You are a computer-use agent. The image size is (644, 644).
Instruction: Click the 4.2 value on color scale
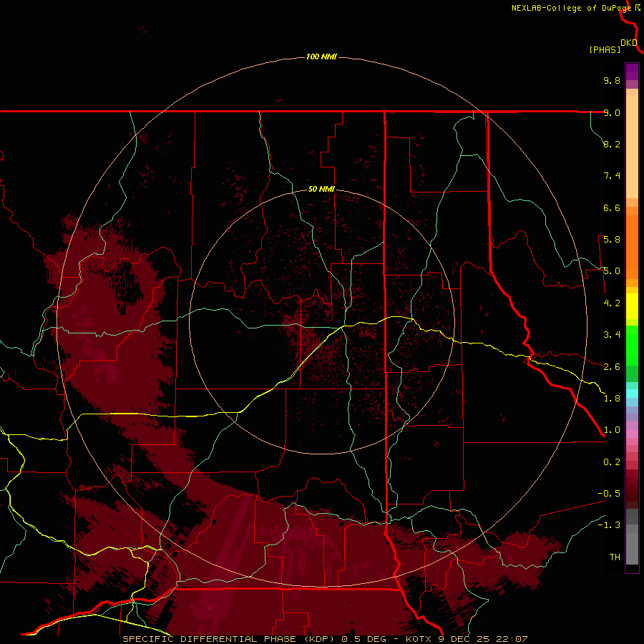pyautogui.click(x=612, y=303)
